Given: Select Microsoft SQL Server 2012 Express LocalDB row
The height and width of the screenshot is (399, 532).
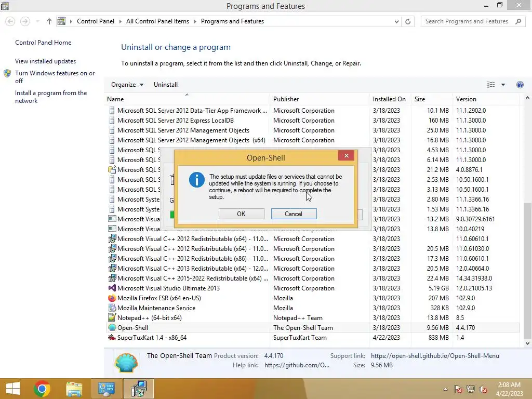Looking at the screenshot, I should coord(312,121).
